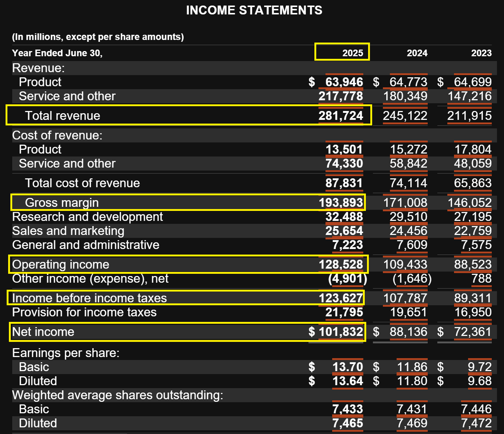Select the Total revenue row label
504x434 pixels.
coord(63,115)
